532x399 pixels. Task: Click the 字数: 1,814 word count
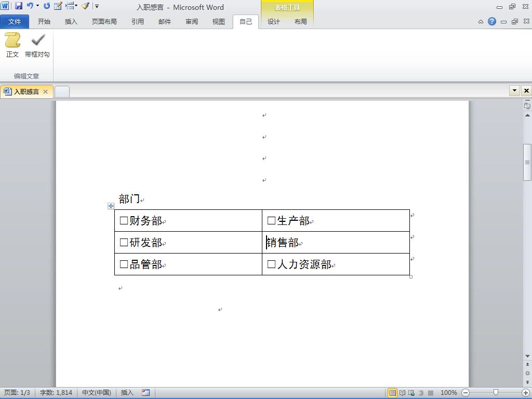click(x=56, y=393)
